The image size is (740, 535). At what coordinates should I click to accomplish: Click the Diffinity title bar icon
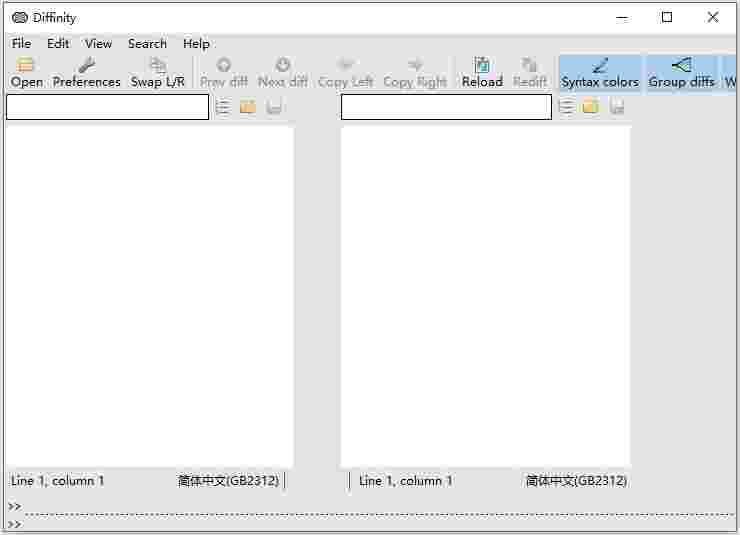pyautogui.click(x=20, y=17)
